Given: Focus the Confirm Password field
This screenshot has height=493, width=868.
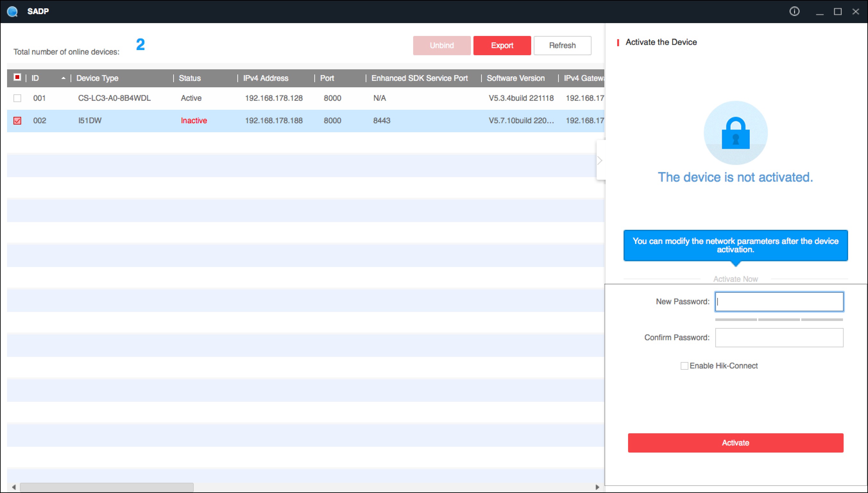Looking at the screenshot, I should pos(779,338).
